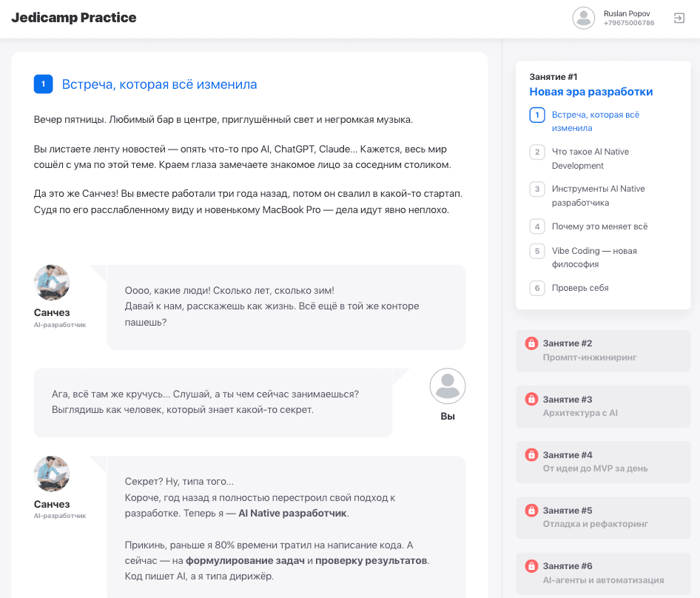This screenshot has width=700, height=598.
Task: Click Санчез's first avatar photo
Action: pos(52,283)
